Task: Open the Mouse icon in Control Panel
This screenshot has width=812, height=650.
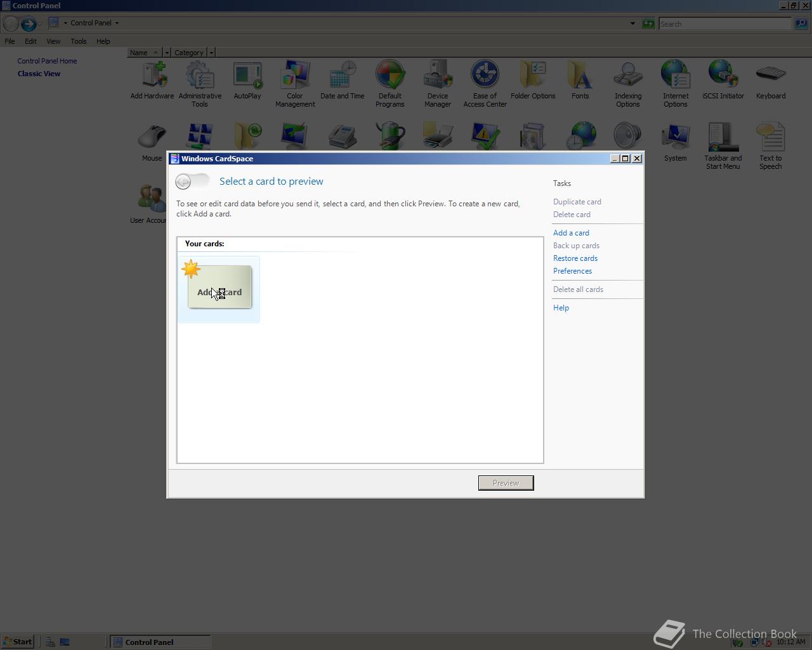Action: click(x=152, y=142)
